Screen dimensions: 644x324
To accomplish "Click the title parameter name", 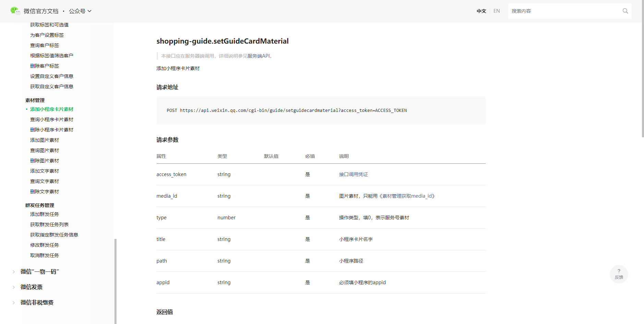I will [x=161, y=239].
